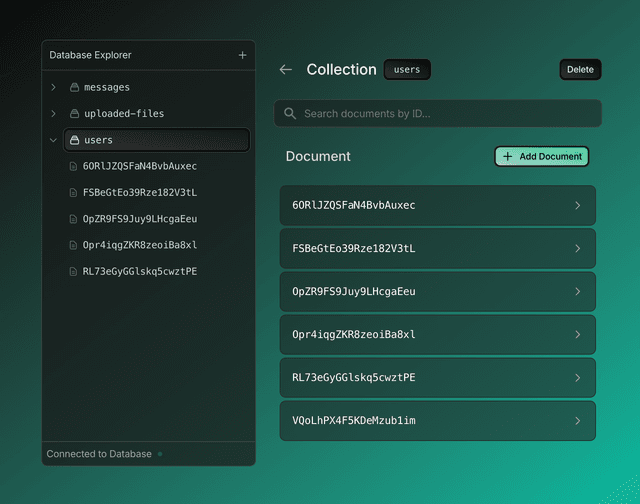This screenshot has height=504, width=640.
Task: Click the plus icon in Database Explorer header
Action: 242,55
